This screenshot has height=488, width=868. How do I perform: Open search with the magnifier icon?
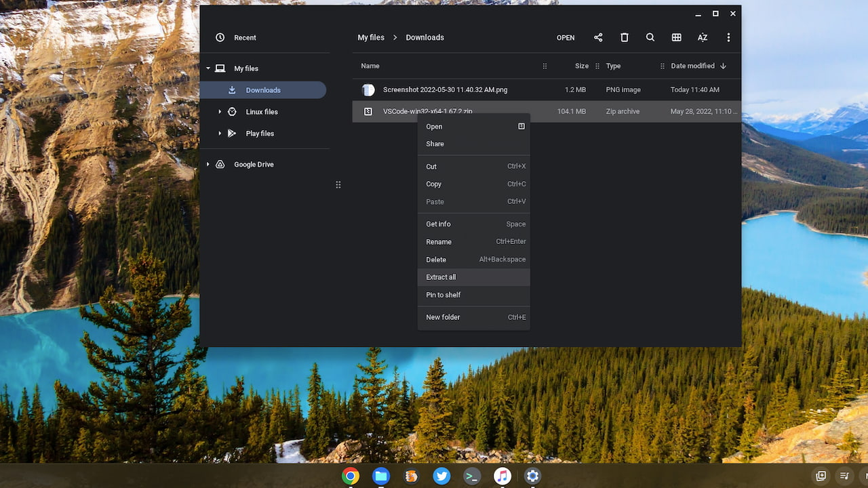tap(650, 38)
